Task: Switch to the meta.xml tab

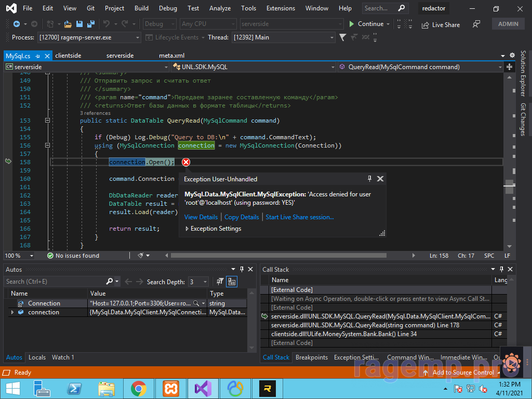Action: (x=171, y=56)
